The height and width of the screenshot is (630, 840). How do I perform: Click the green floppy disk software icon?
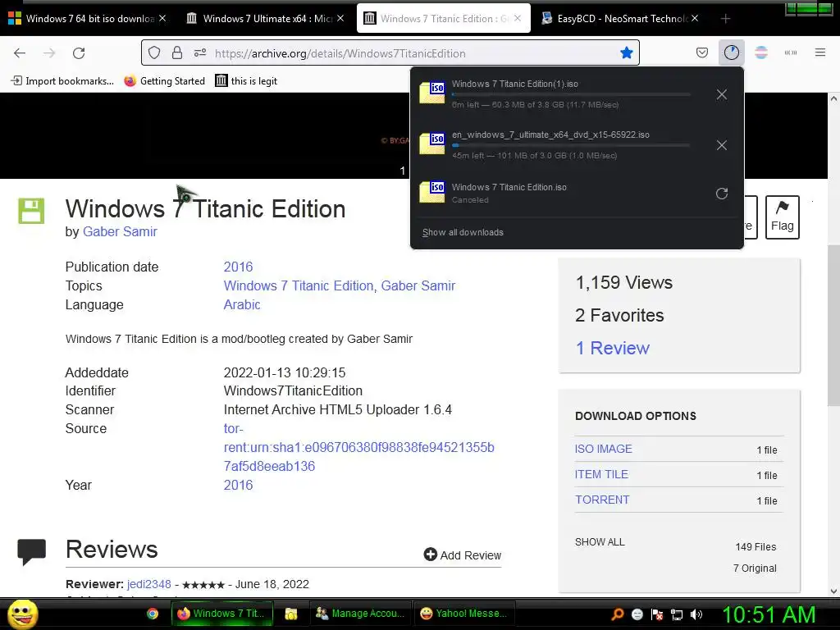click(31, 211)
